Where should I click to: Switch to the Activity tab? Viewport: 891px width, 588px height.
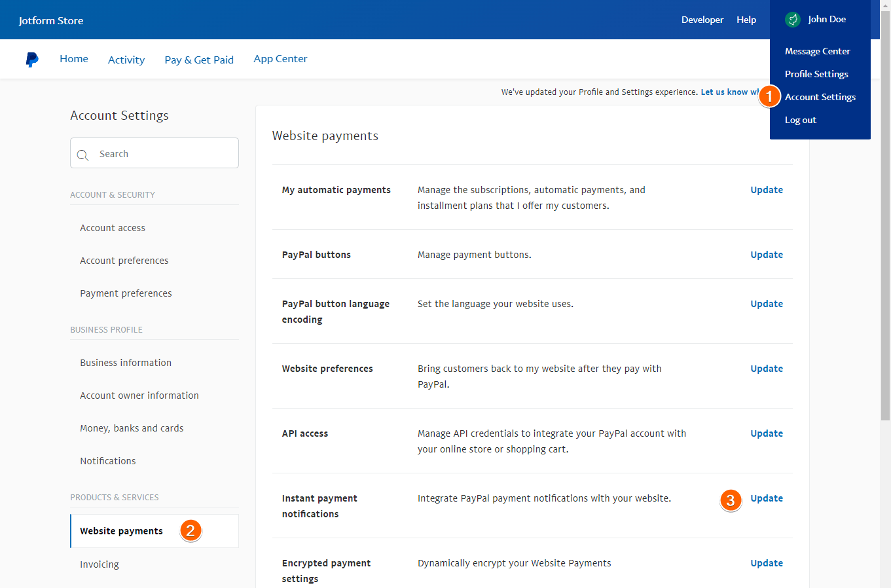point(126,59)
